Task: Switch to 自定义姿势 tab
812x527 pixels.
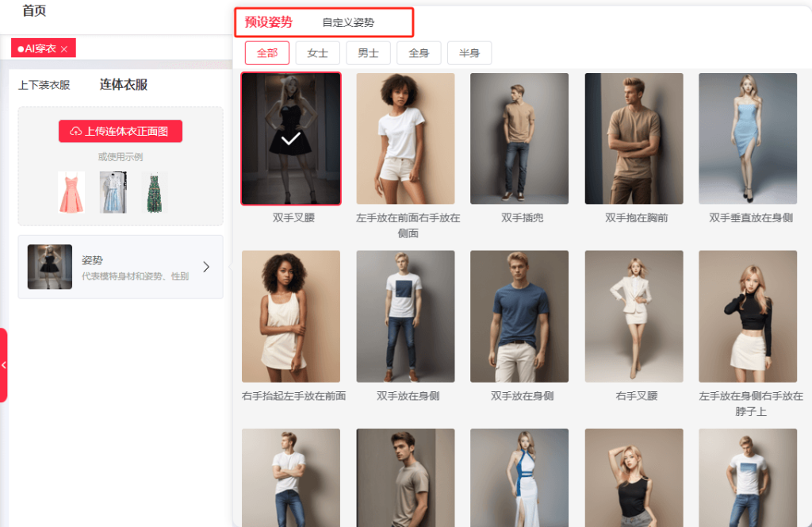Action: click(x=348, y=23)
